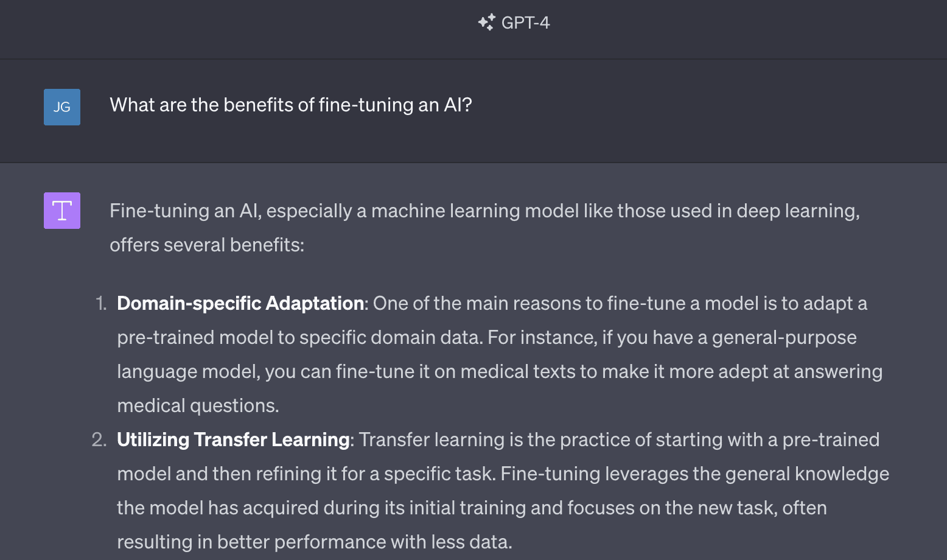947x560 pixels.
Task: Click the sparkle icon beside GPT-4
Action: point(486,23)
